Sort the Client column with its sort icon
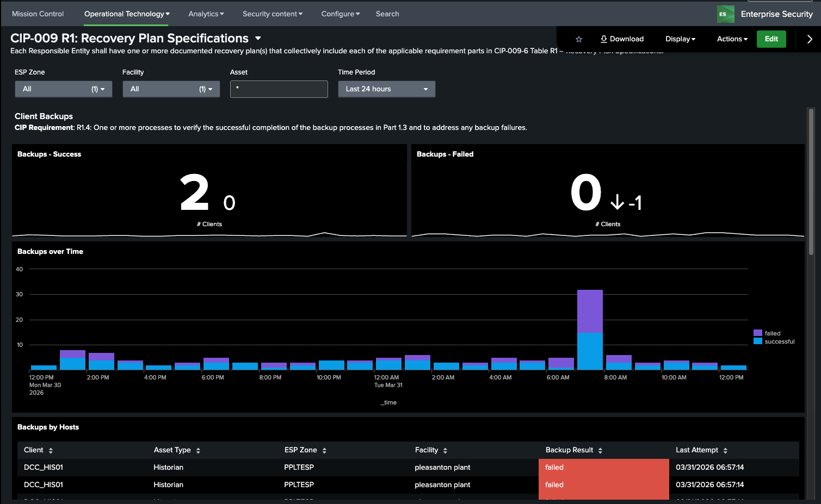 [x=51, y=451]
